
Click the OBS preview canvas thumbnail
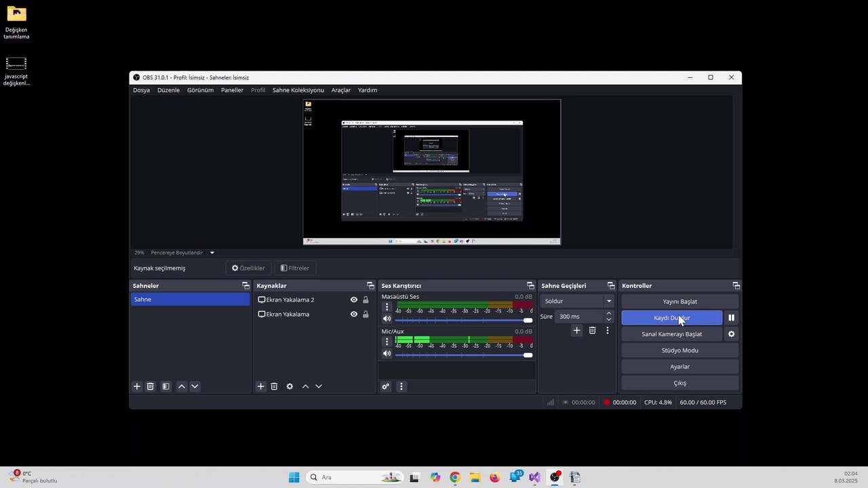tap(432, 172)
